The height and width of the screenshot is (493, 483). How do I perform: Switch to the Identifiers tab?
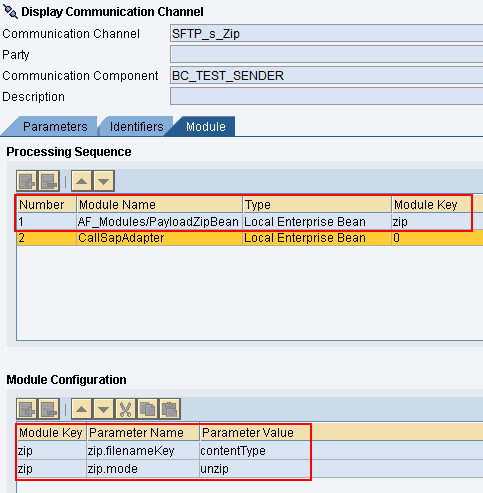click(136, 127)
